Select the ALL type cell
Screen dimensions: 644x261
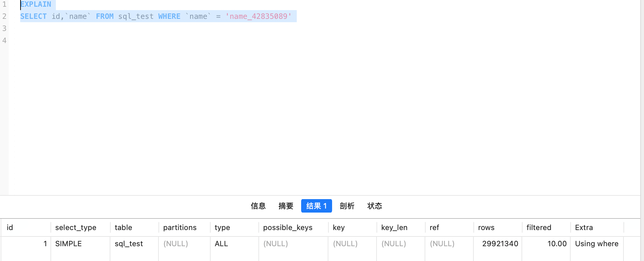point(221,244)
